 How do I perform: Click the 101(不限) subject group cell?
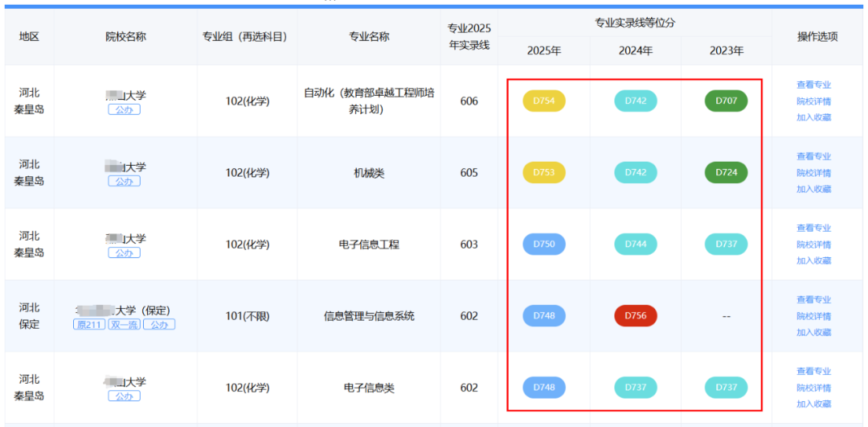click(x=248, y=316)
